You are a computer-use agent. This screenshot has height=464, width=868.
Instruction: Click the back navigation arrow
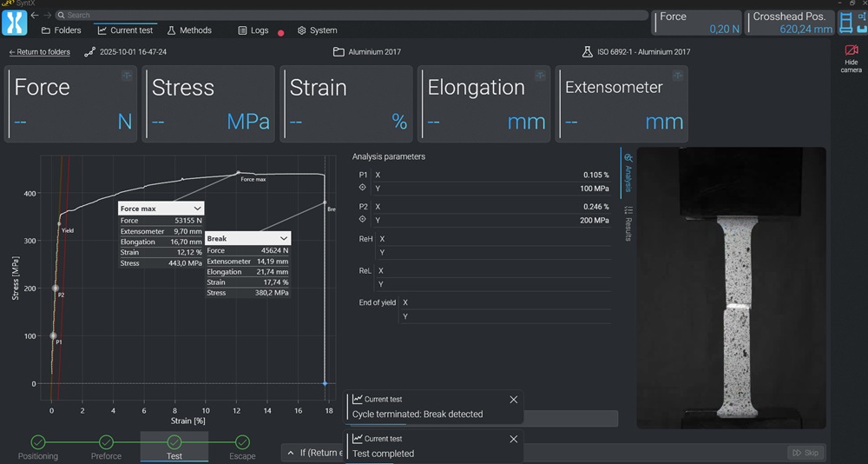[x=34, y=15]
